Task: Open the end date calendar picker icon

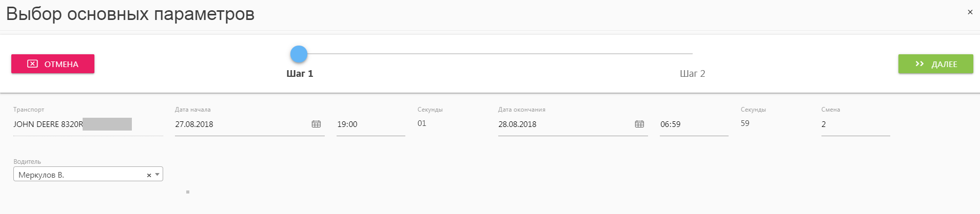Action: click(639, 124)
